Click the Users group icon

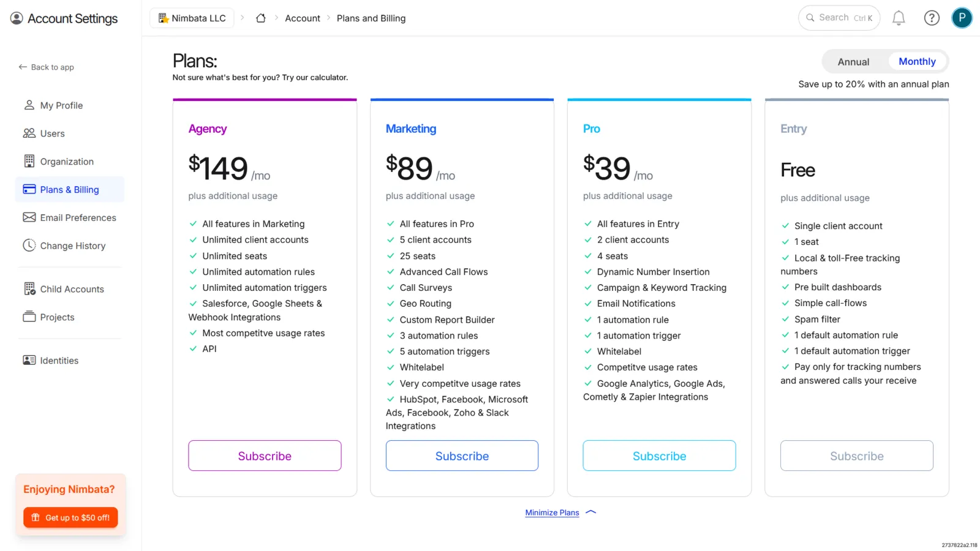(29, 133)
